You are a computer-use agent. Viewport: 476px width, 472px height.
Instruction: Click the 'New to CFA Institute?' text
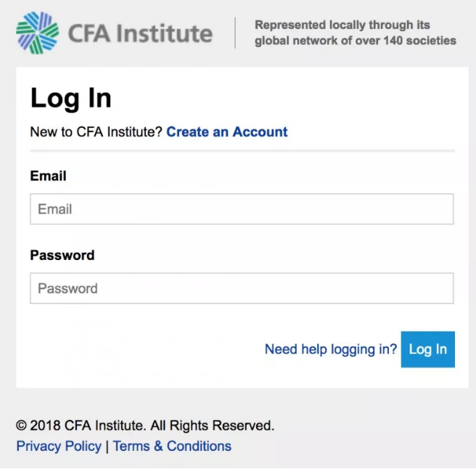point(96,132)
